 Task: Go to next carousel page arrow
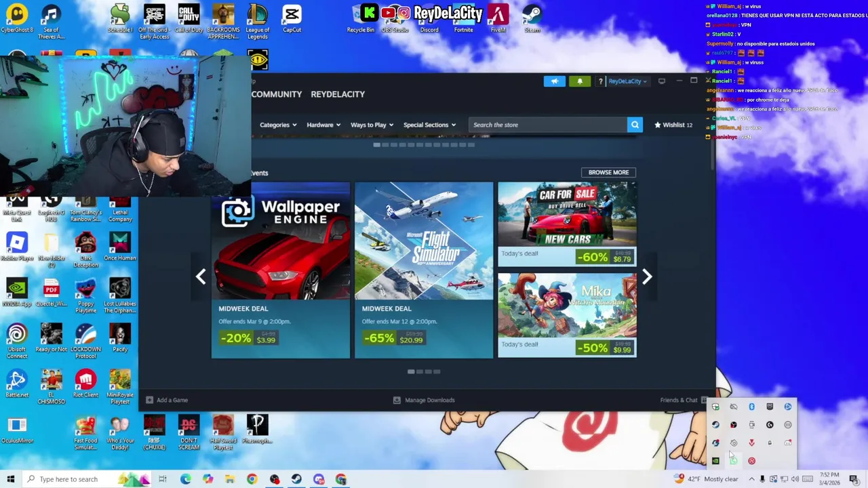pyautogui.click(x=647, y=276)
